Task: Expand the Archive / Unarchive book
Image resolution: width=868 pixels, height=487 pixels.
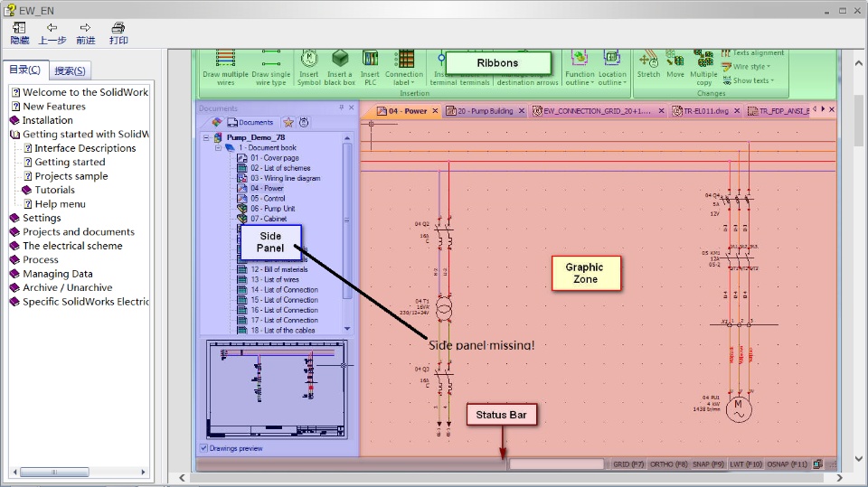Action: (x=15, y=287)
